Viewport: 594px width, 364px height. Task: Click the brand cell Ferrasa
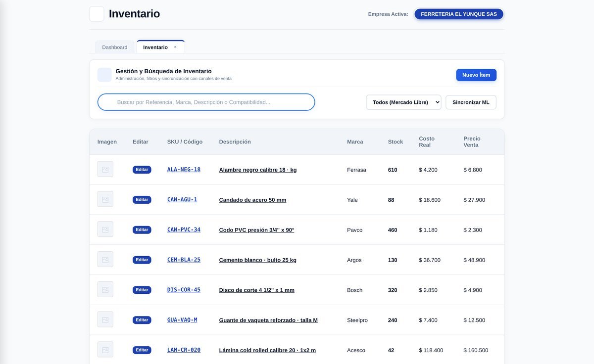pyautogui.click(x=356, y=170)
